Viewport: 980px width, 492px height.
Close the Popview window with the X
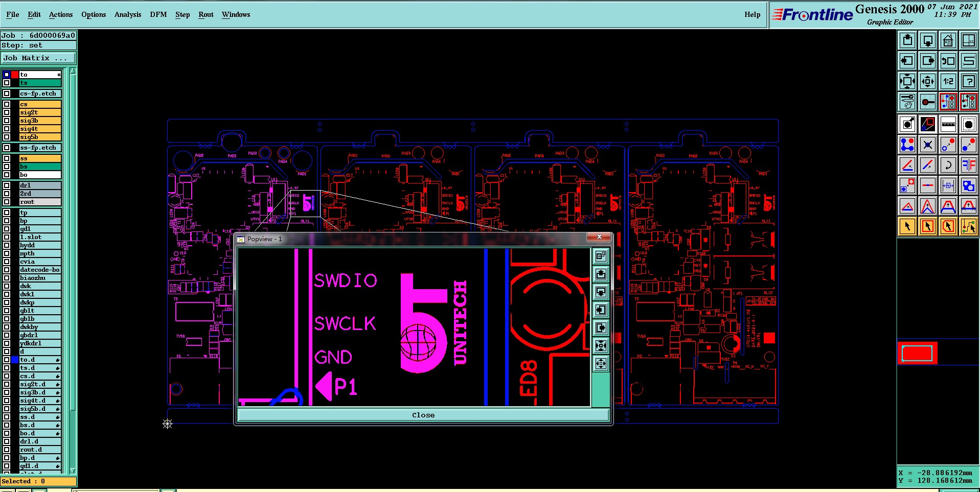599,237
